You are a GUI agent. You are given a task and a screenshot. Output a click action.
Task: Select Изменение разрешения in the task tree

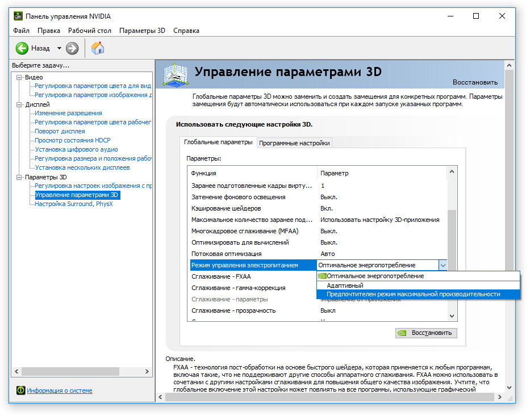pyautogui.click(x=68, y=113)
